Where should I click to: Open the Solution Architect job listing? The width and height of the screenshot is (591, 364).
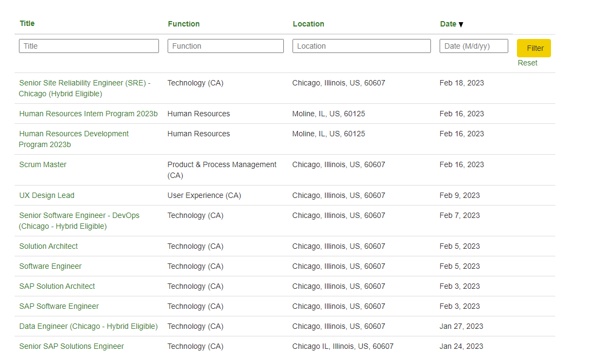tap(48, 246)
